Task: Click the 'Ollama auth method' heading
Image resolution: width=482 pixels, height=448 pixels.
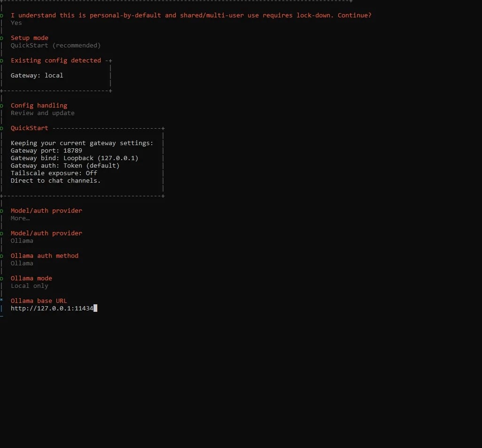Action: [45, 255]
